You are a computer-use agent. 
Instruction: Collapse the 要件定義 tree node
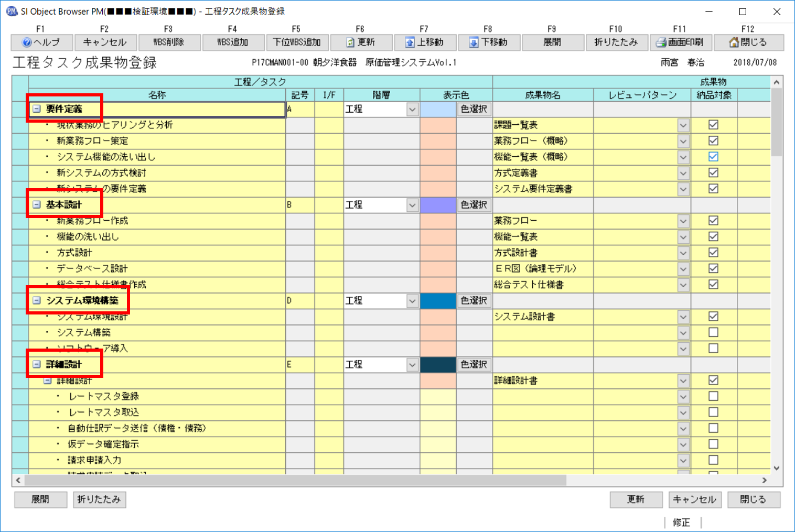pos(37,109)
